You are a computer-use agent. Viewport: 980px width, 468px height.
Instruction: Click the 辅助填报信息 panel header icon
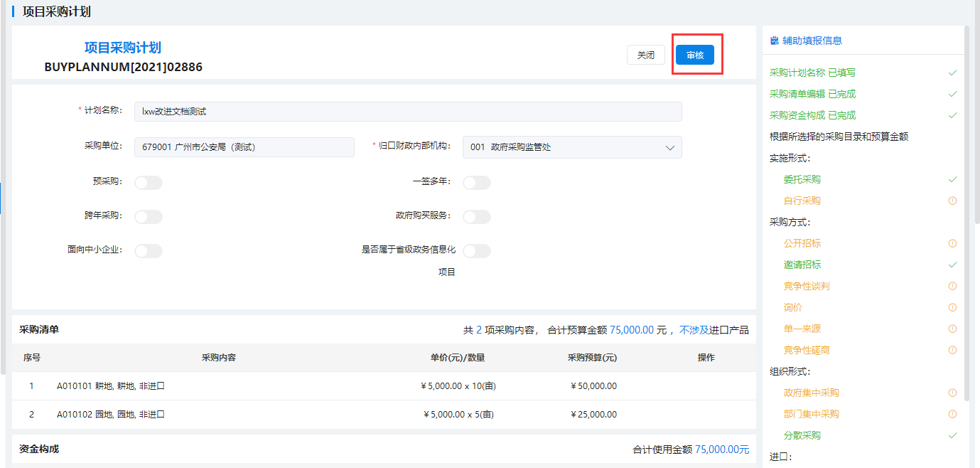(x=774, y=41)
